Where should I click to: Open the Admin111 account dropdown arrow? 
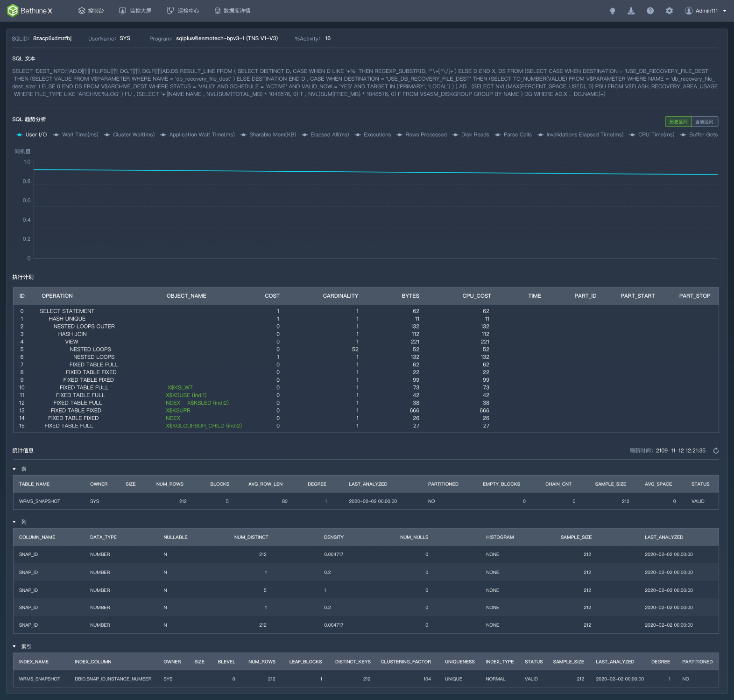pyautogui.click(x=725, y=11)
